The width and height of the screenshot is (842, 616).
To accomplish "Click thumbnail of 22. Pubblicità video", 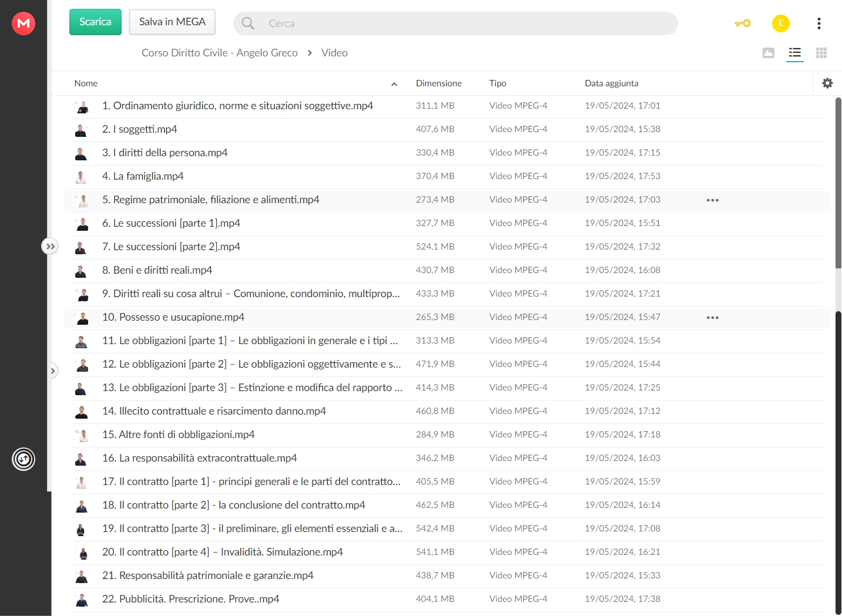I will [x=82, y=600].
